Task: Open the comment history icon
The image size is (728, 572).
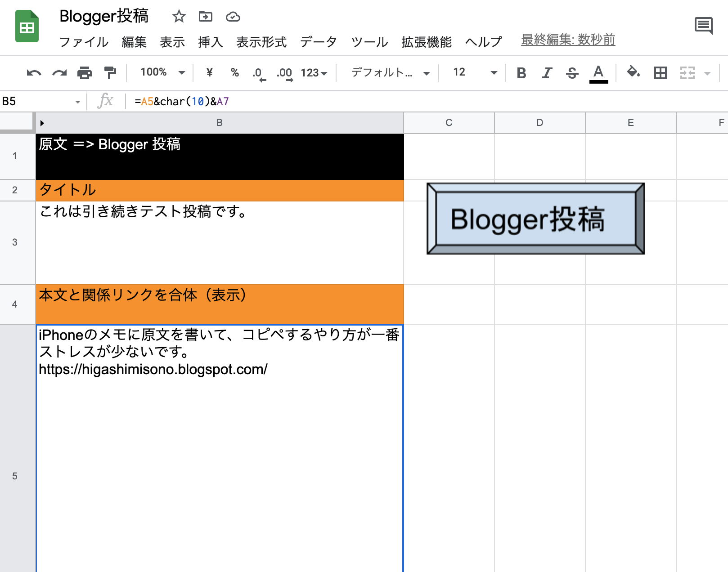Action: [703, 25]
